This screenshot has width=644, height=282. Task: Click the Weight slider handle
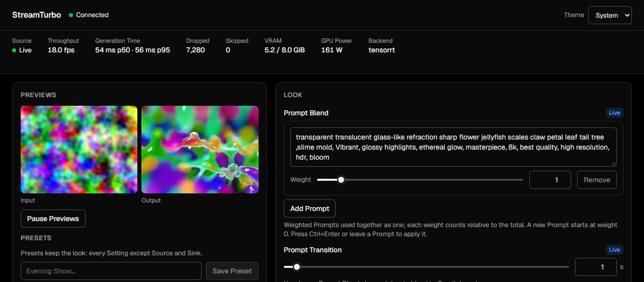pos(341,180)
